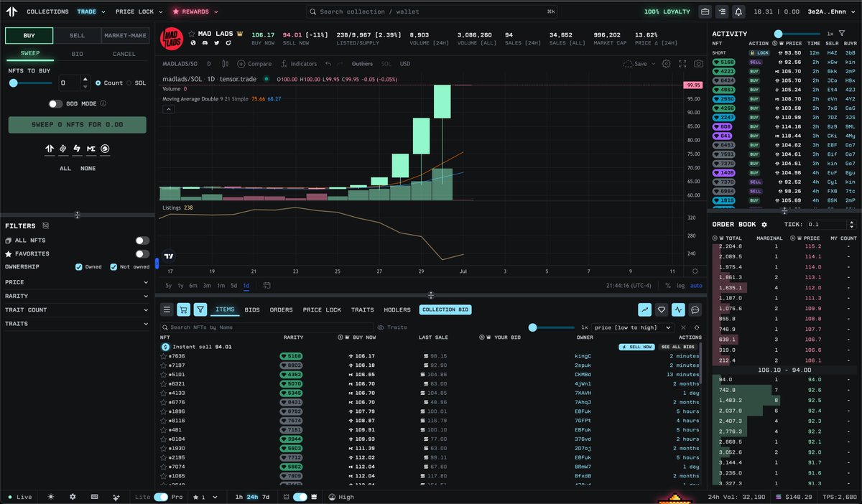Open the Price Lock dropdown
Image resolution: width=862 pixels, height=504 pixels.
[x=139, y=11]
